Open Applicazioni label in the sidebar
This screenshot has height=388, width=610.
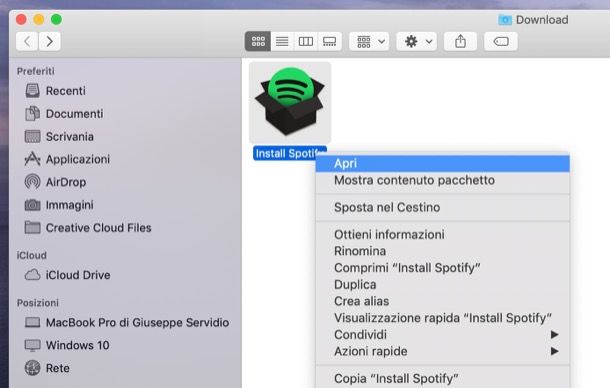[x=78, y=159]
